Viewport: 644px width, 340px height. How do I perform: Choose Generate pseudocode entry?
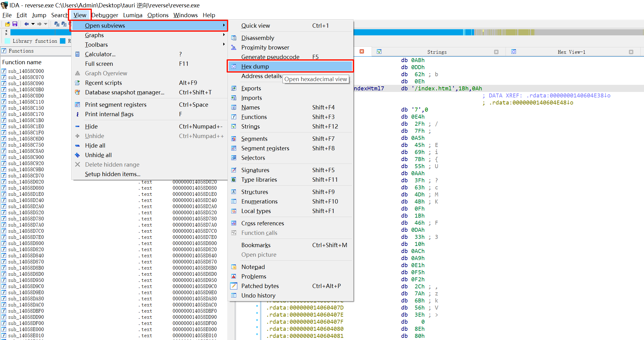pos(270,57)
